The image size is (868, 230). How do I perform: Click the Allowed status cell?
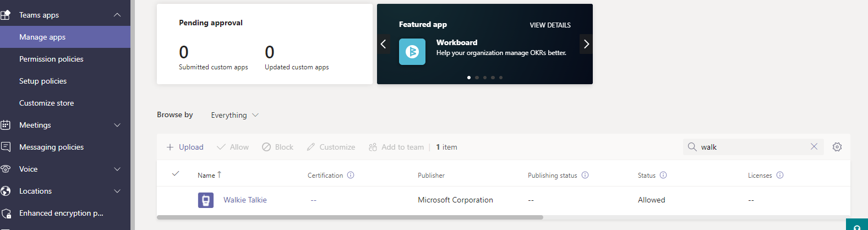tap(652, 200)
